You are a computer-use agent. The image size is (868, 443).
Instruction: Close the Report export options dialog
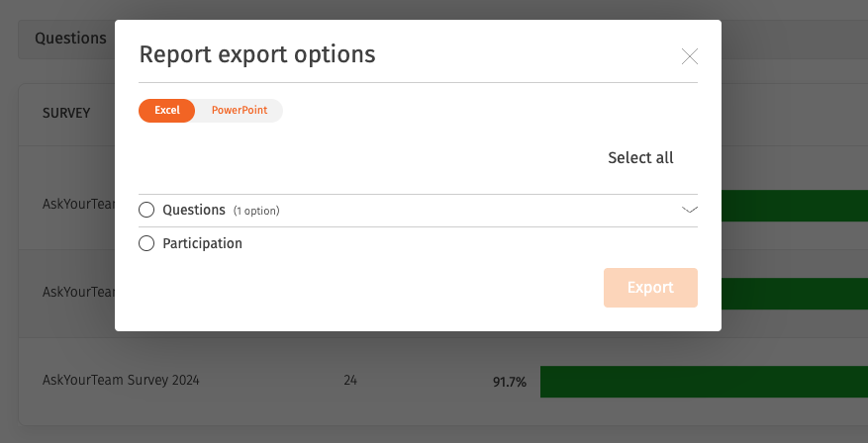pyautogui.click(x=689, y=56)
